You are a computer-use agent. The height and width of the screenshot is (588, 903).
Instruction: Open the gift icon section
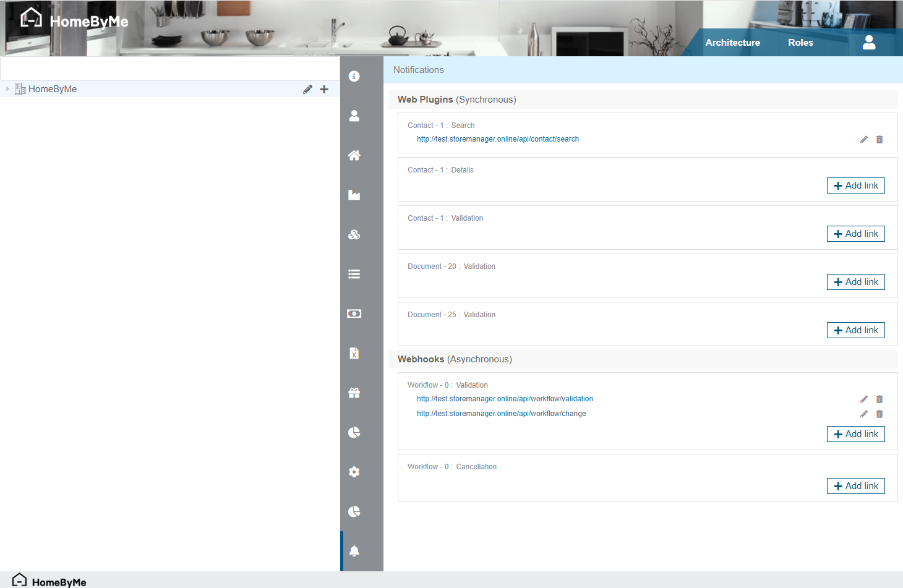click(x=354, y=393)
